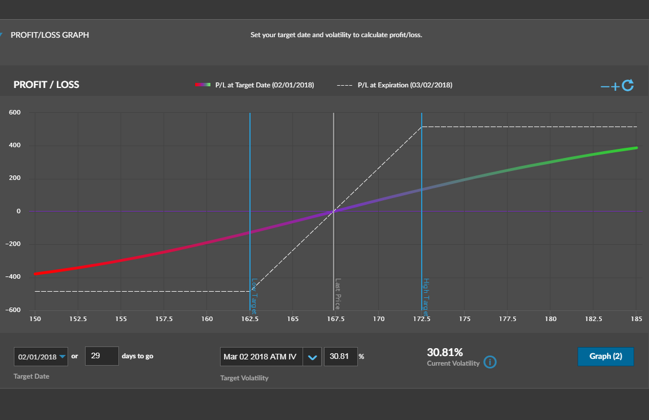The image size is (649, 420).
Task: Toggle P/L at Expiration legend label
Action: coord(405,85)
